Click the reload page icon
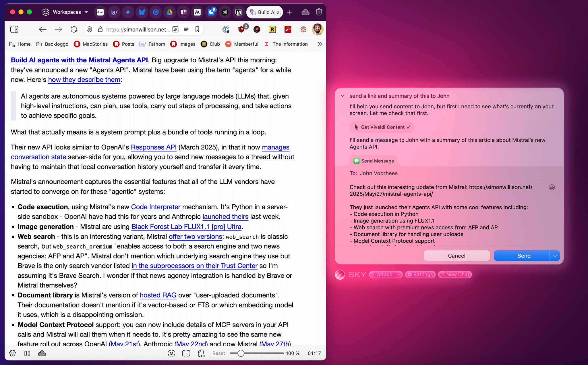 click(x=74, y=29)
